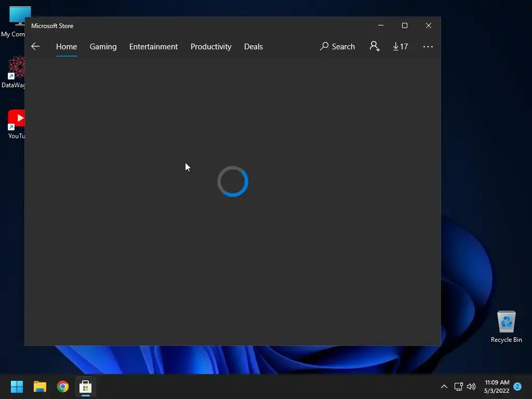Open Downloads and updates showing 17

tap(401, 46)
